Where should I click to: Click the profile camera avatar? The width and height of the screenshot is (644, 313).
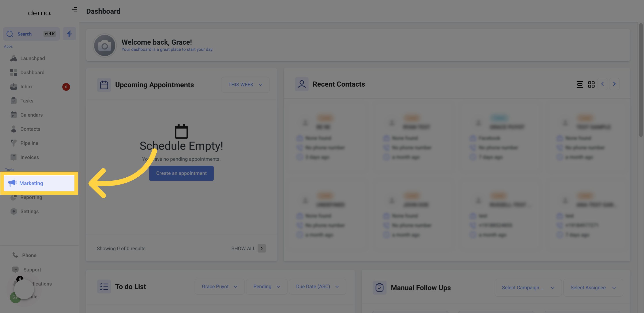click(x=104, y=46)
